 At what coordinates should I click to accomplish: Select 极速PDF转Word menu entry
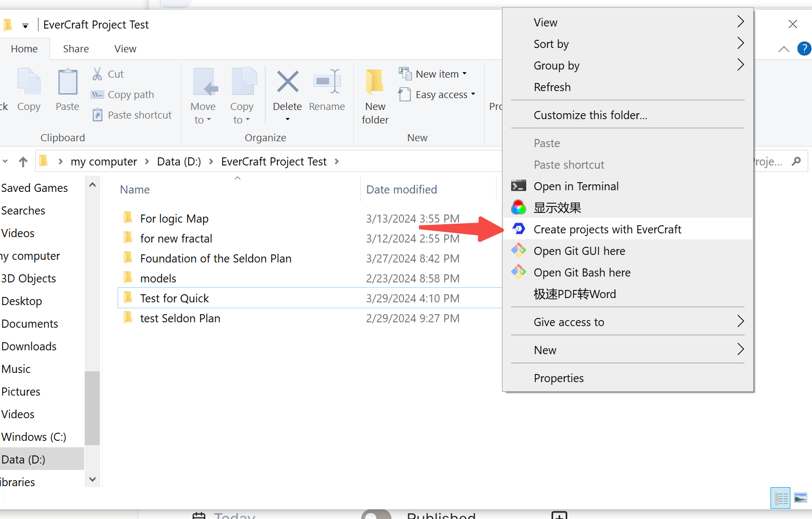(x=628, y=294)
